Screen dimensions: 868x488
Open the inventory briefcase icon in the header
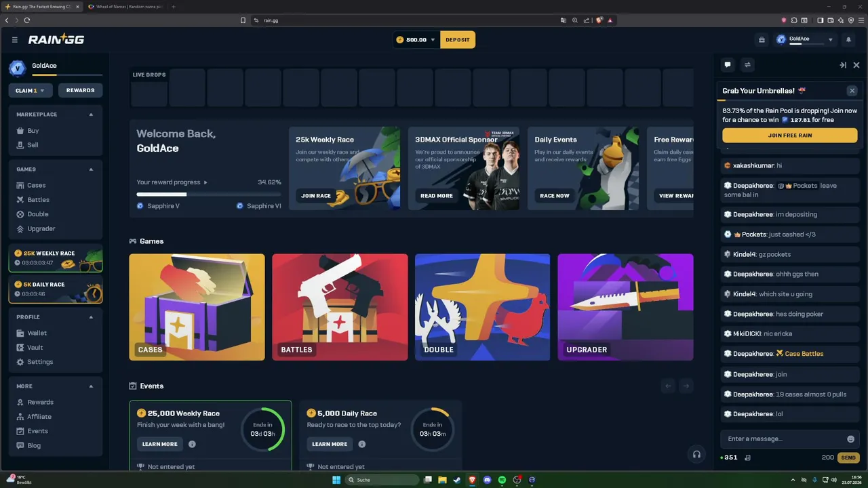[762, 40]
